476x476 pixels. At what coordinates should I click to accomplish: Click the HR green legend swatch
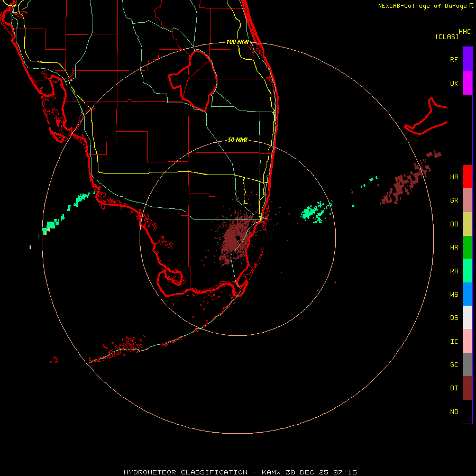click(x=467, y=247)
